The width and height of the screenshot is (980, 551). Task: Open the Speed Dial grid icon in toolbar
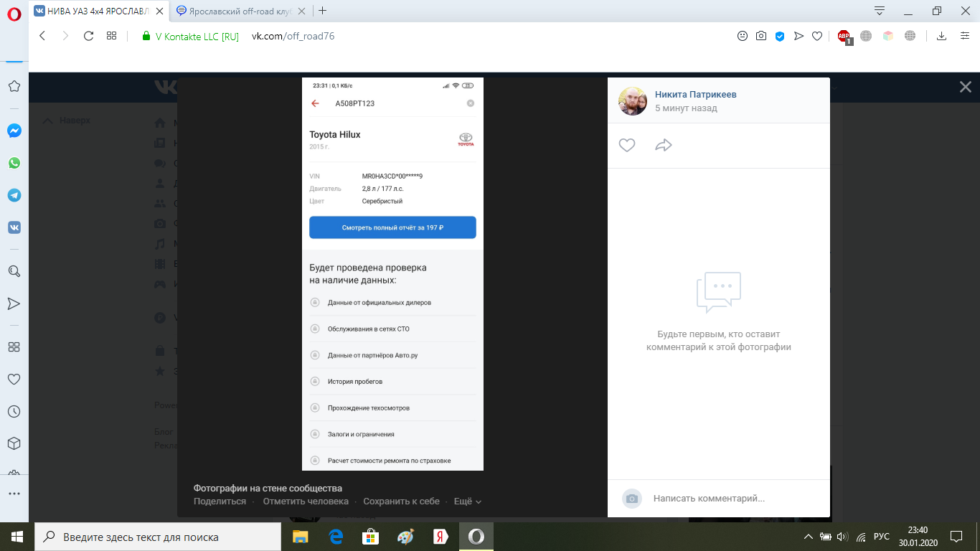click(x=111, y=36)
